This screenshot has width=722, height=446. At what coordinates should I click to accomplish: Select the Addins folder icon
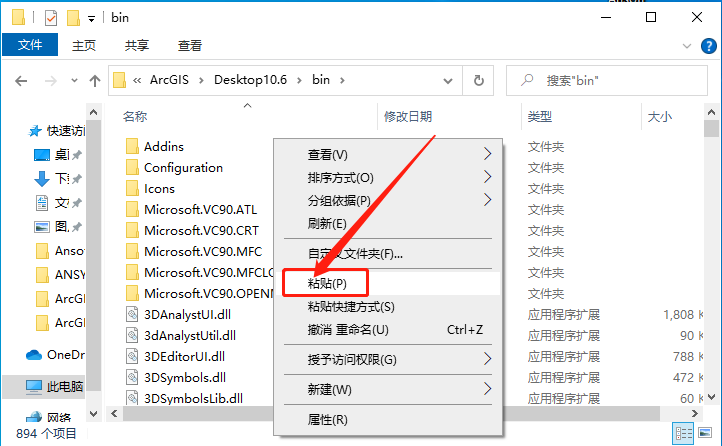[x=132, y=146]
